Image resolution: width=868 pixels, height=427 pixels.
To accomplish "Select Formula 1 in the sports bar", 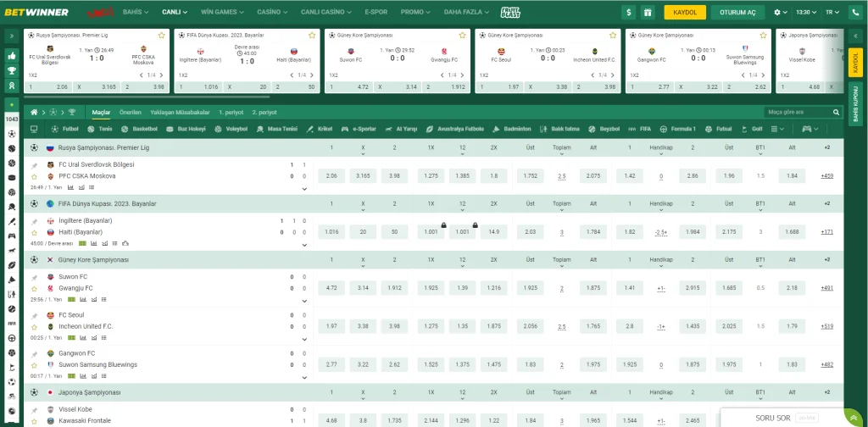I will pos(677,129).
